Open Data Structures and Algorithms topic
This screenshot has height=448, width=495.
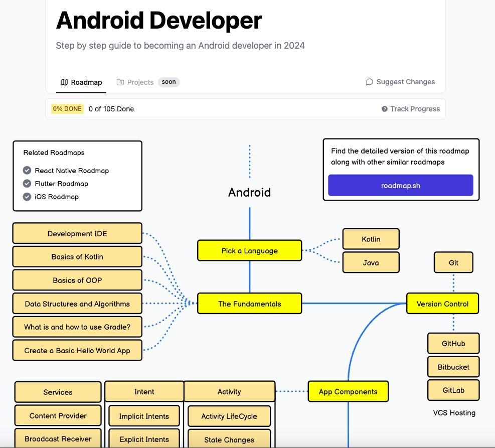point(77,304)
